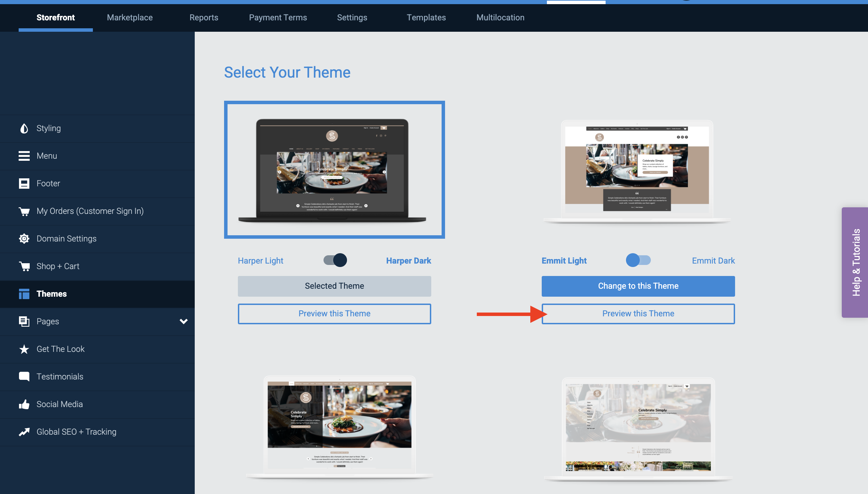The height and width of the screenshot is (494, 868).
Task: Open the Menu sidebar item
Action: pyautogui.click(x=97, y=156)
